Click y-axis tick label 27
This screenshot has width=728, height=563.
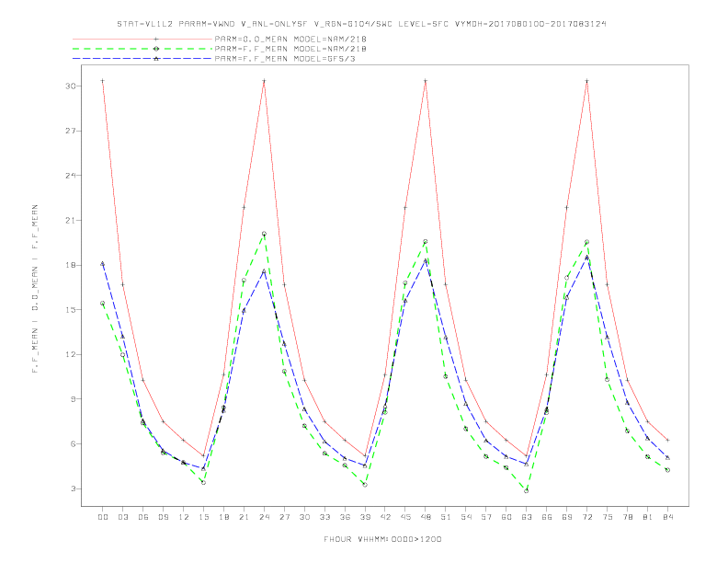71,131
